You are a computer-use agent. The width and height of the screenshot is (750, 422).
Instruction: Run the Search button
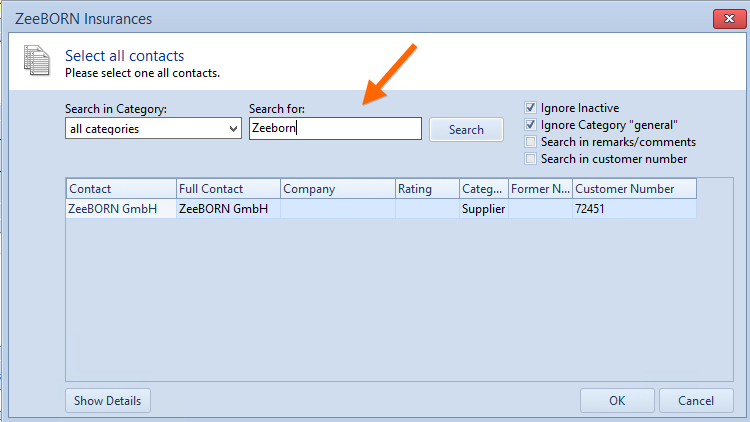point(466,130)
